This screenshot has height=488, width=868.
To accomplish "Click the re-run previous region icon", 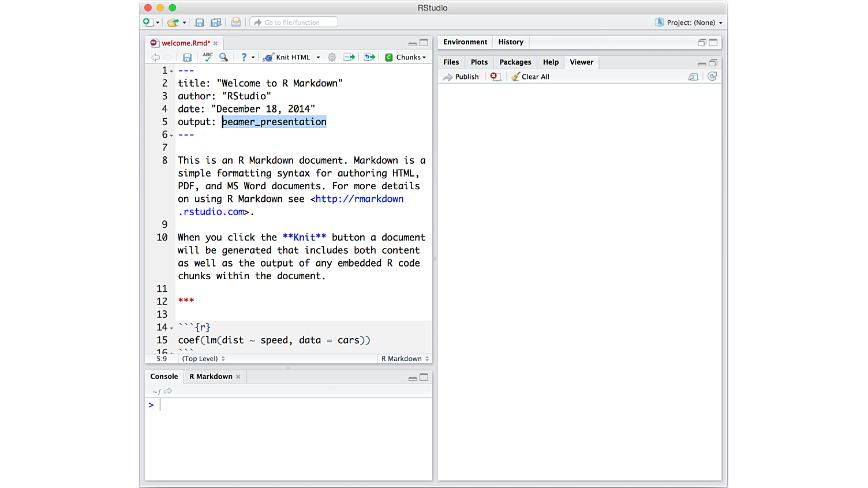I will [x=369, y=57].
